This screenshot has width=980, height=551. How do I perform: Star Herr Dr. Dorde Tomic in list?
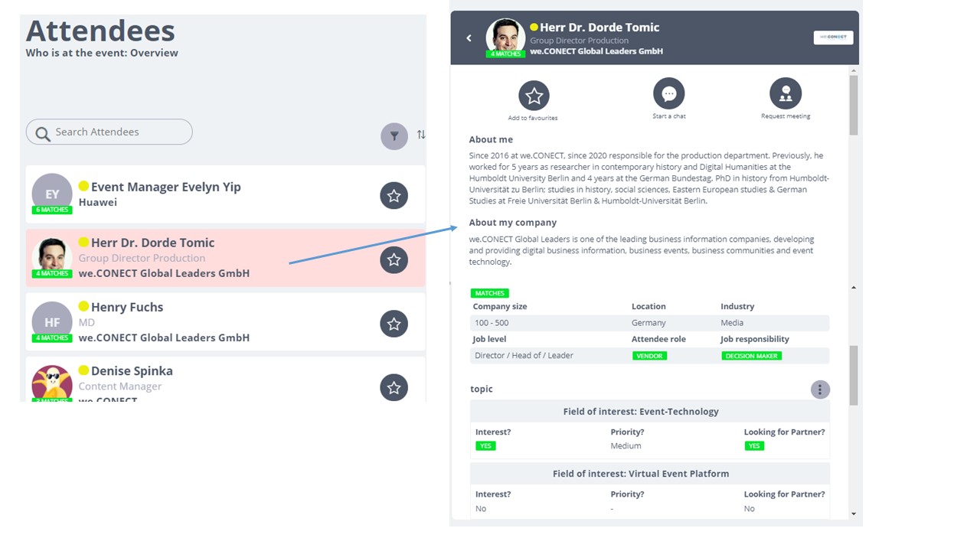394,260
